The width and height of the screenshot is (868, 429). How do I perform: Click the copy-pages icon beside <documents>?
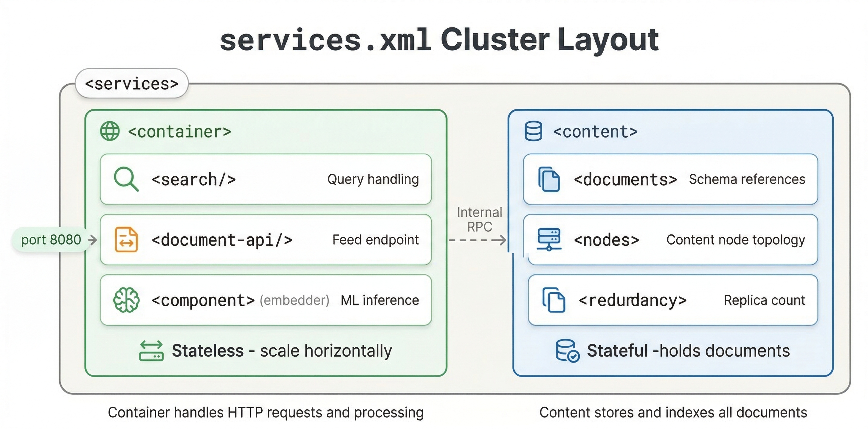pos(549,179)
